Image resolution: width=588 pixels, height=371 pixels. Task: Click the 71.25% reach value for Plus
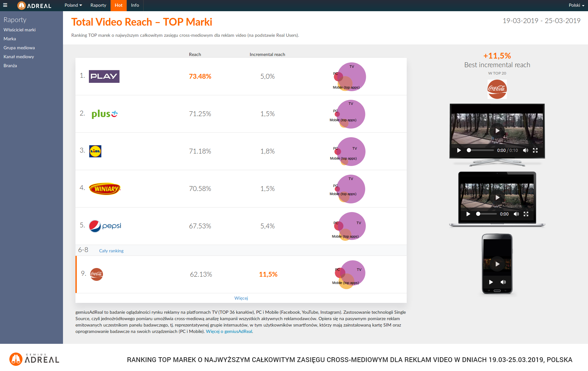coord(200,114)
